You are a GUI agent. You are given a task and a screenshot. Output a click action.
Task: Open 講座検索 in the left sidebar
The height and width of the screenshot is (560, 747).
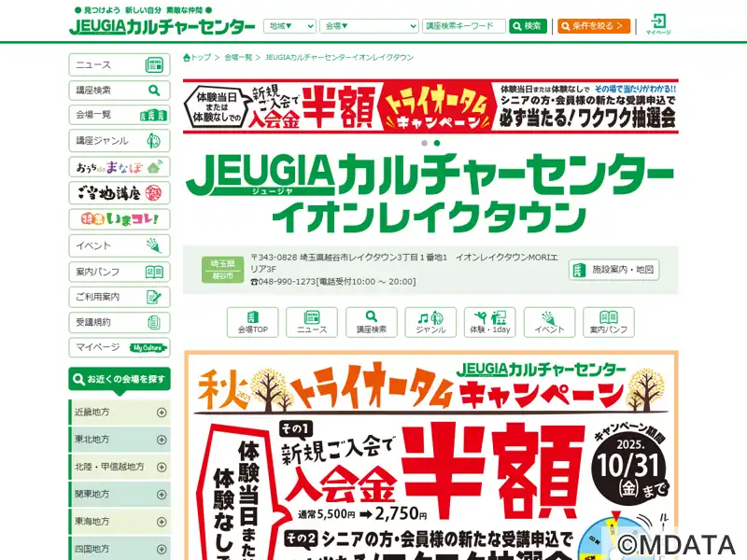(120, 91)
